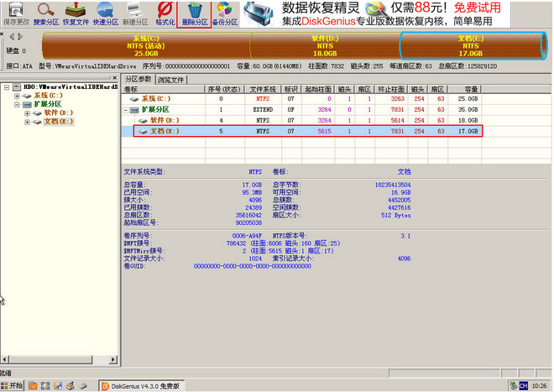Open the 数据恢复精灵 advertisement banner
The width and height of the screenshot is (554, 392).
[375, 14]
